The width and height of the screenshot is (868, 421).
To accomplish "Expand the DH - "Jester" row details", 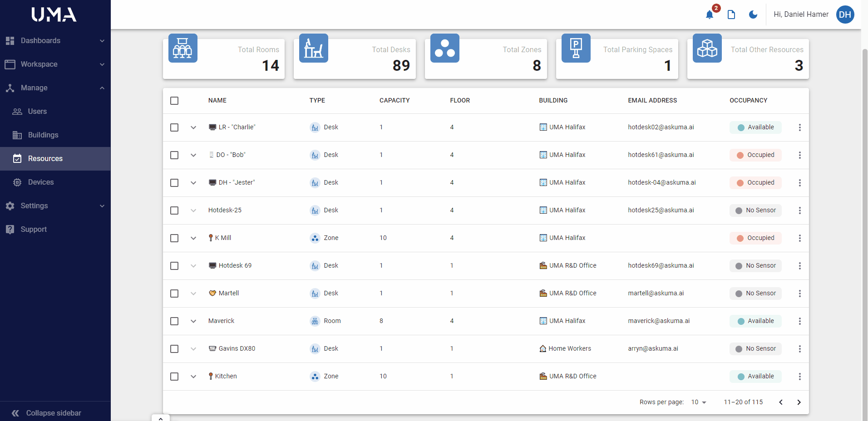I will point(193,183).
